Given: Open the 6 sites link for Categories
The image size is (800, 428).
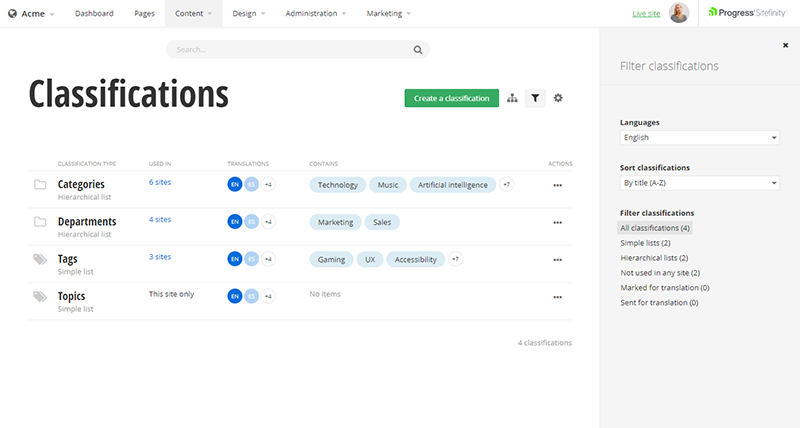Looking at the screenshot, I should [x=160, y=182].
